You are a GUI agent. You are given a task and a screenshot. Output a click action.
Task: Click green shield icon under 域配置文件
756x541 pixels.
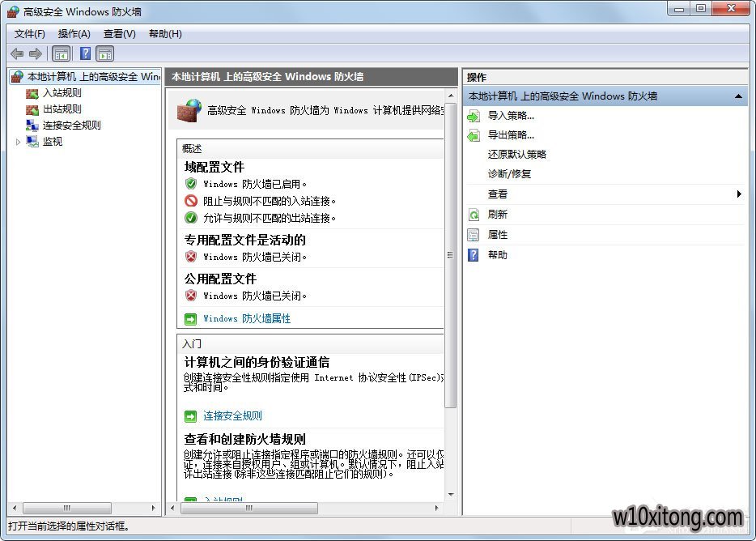click(191, 184)
